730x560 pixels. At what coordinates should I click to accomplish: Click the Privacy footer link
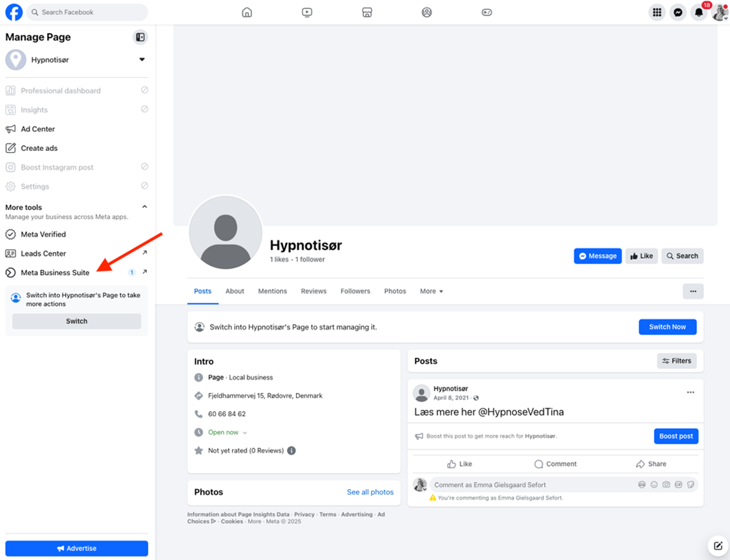[x=305, y=514]
